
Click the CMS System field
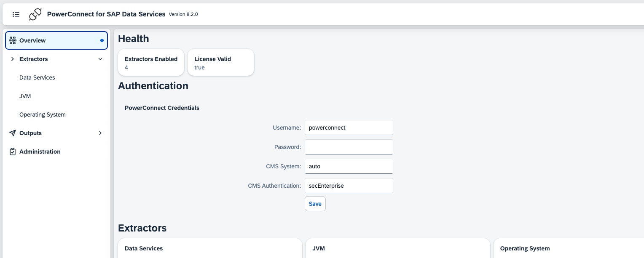tap(349, 166)
